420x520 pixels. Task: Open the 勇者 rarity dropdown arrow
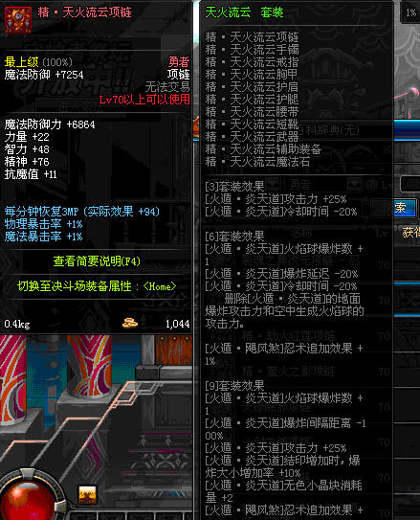pyautogui.click(x=354, y=184)
